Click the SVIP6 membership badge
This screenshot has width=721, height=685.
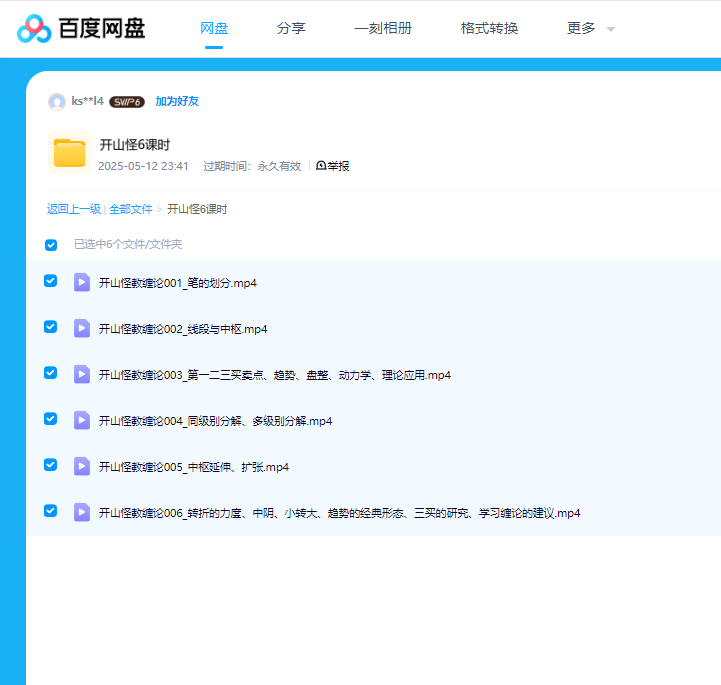point(127,102)
